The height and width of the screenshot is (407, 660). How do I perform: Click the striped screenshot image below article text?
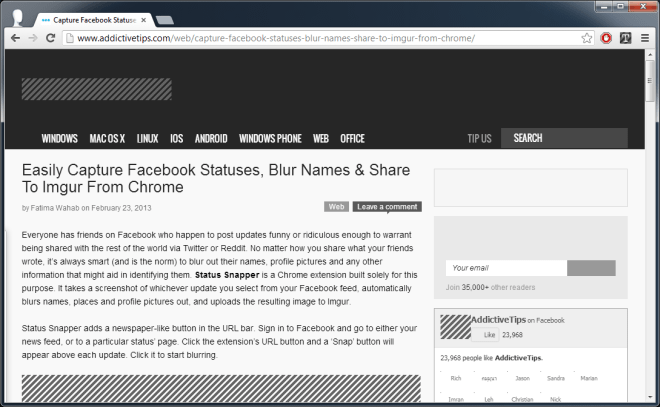tap(221, 388)
